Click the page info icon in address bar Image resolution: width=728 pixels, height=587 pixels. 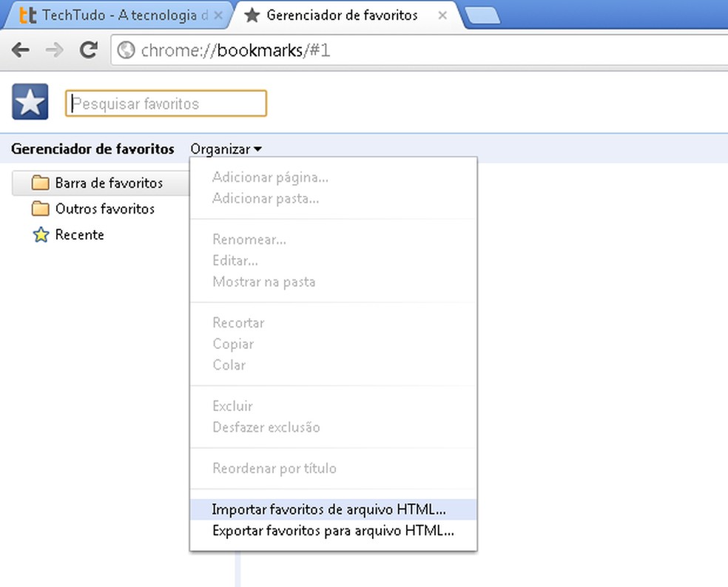(x=127, y=50)
